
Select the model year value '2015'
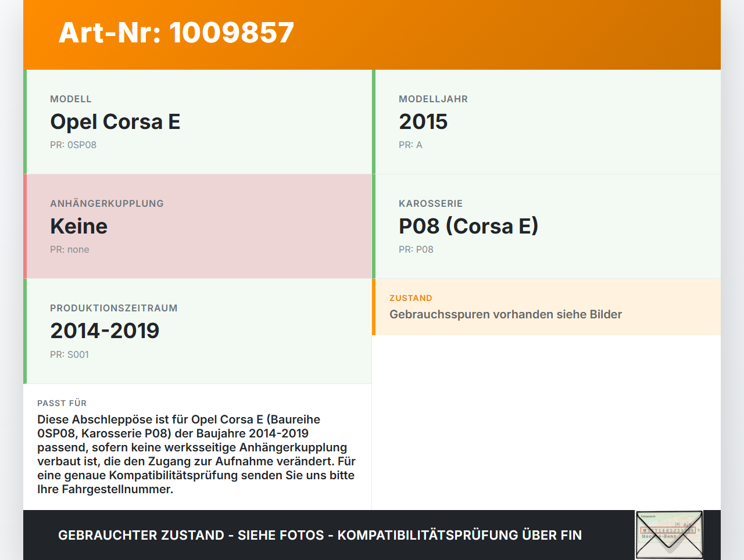click(423, 121)
